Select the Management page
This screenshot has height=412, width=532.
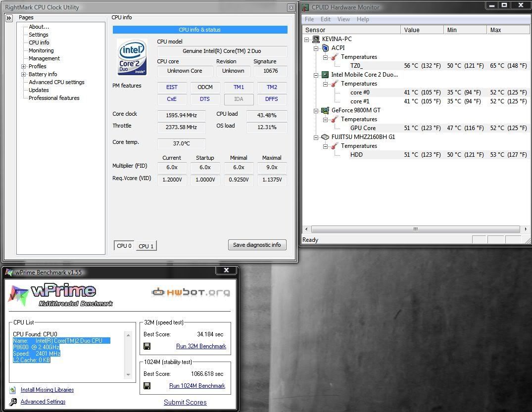click(x=44, y=58)
